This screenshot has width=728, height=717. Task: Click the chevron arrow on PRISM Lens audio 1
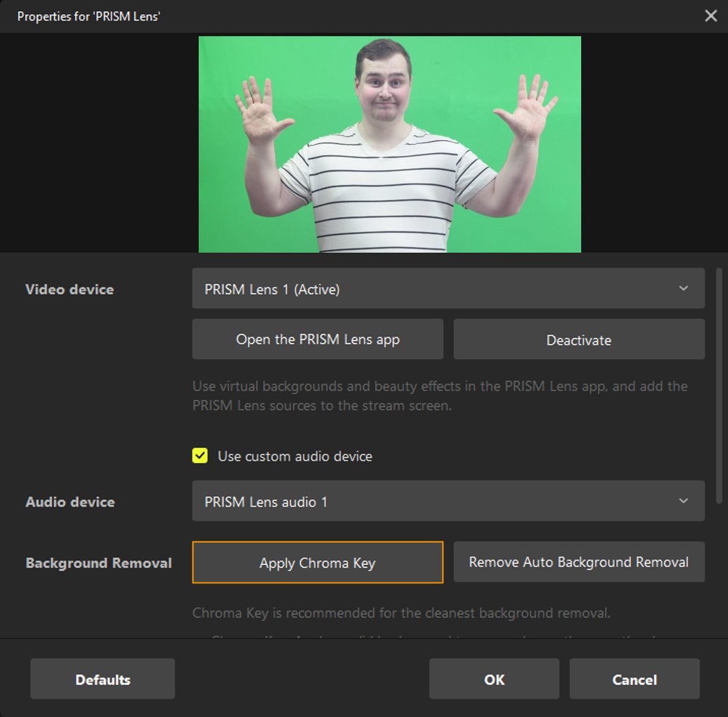(684, 501)
